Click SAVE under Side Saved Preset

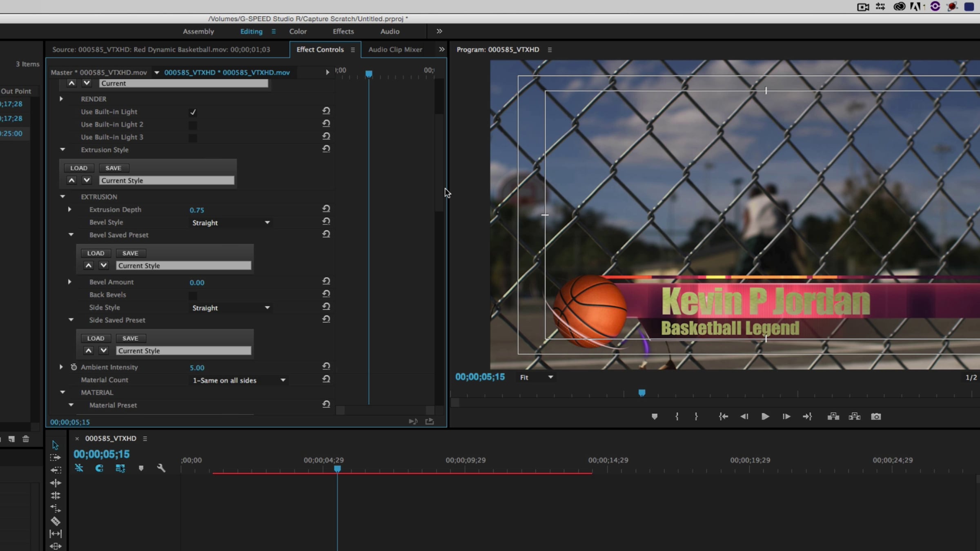(x=130, y=338)
